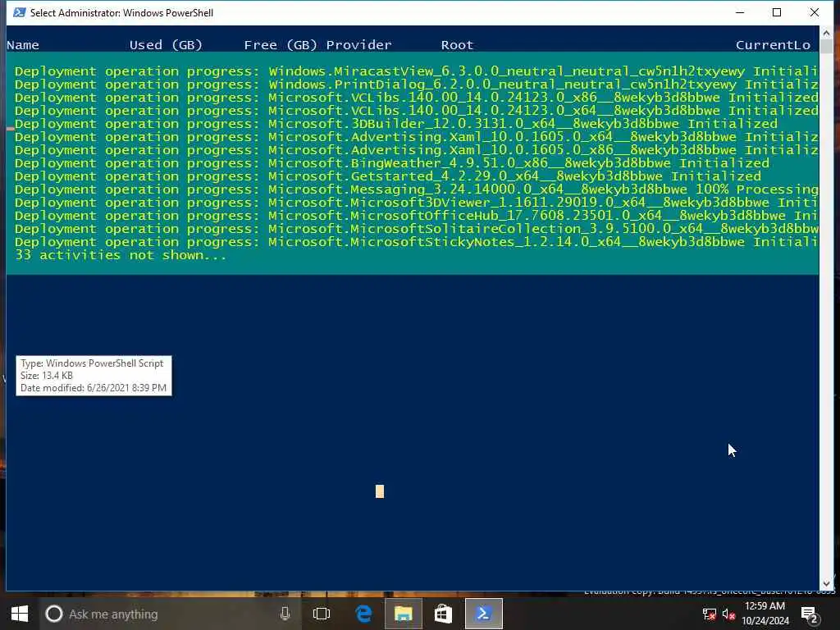Click the 'Date modified: 6/26/2021 8:39 PM' tooltip text
Image resolution: width=840 pixels, height=630 pixels.
[94, 388]
